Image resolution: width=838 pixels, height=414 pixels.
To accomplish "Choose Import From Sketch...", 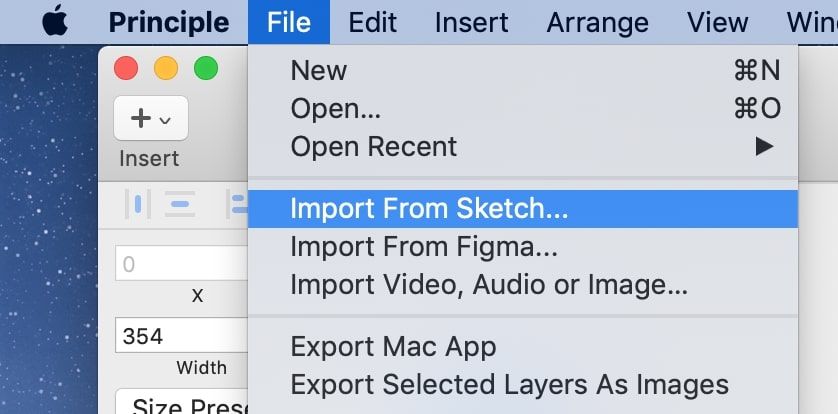I will coord(428,209).
